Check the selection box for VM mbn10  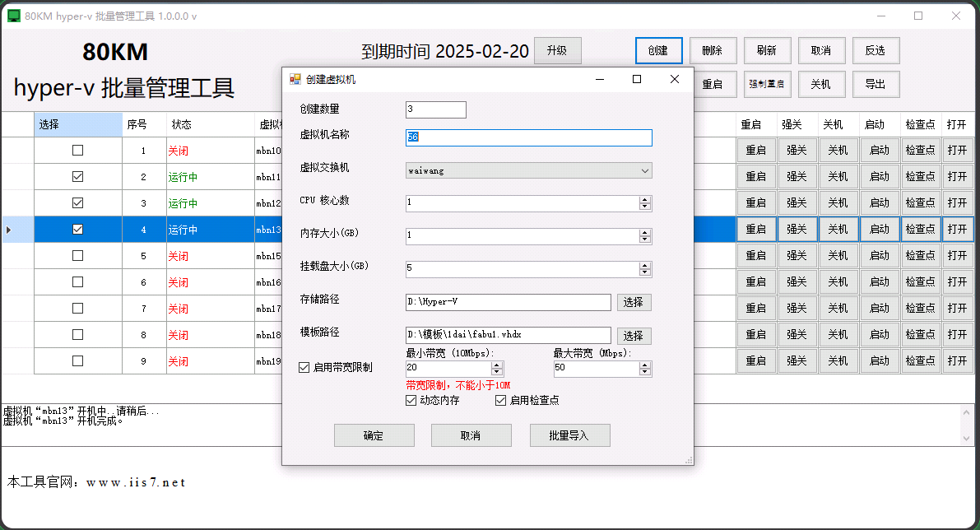coord(77,150)
